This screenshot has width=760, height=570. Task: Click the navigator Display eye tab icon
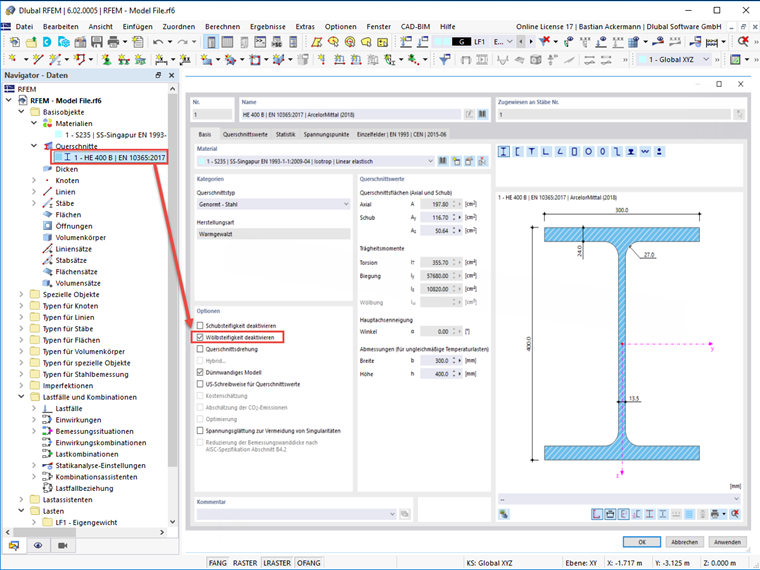[38, 546]
